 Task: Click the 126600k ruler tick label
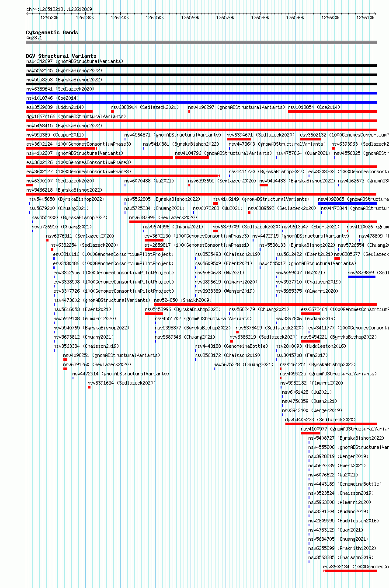click(330, 17)
